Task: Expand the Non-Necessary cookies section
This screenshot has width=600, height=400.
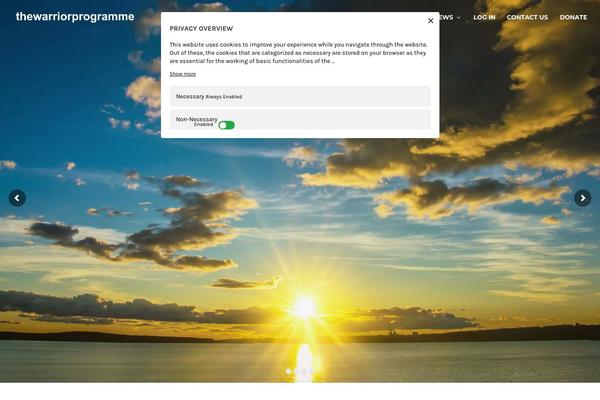Action: point(300,119)
